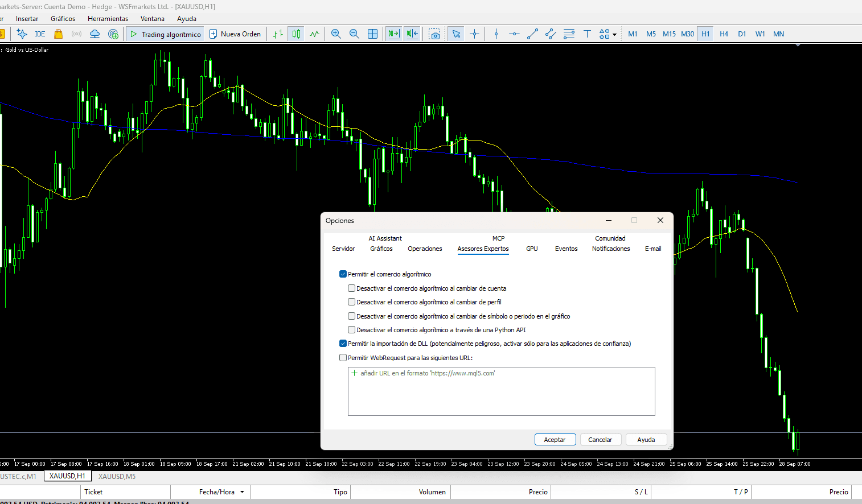The image size is (862, 504).
Task: Click the WebRequest URL list input field
Action: [502, 391]
